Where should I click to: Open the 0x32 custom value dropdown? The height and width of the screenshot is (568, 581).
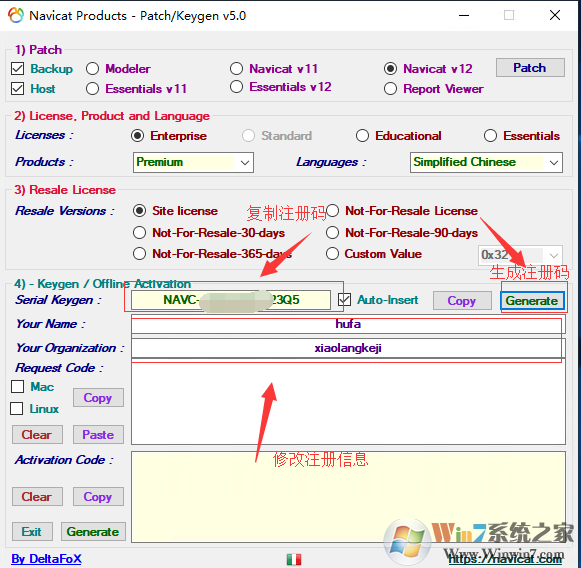(x=520, y=255)
